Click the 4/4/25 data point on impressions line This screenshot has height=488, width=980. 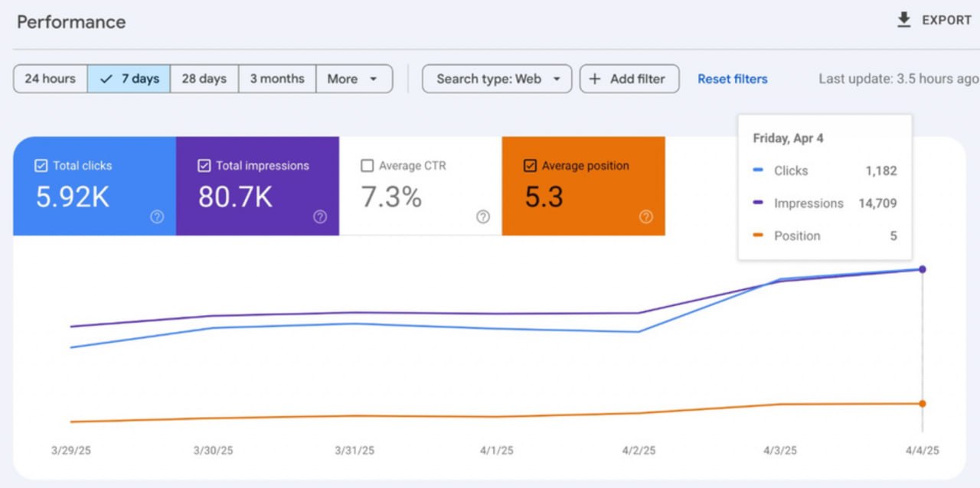tap(923, 269)
